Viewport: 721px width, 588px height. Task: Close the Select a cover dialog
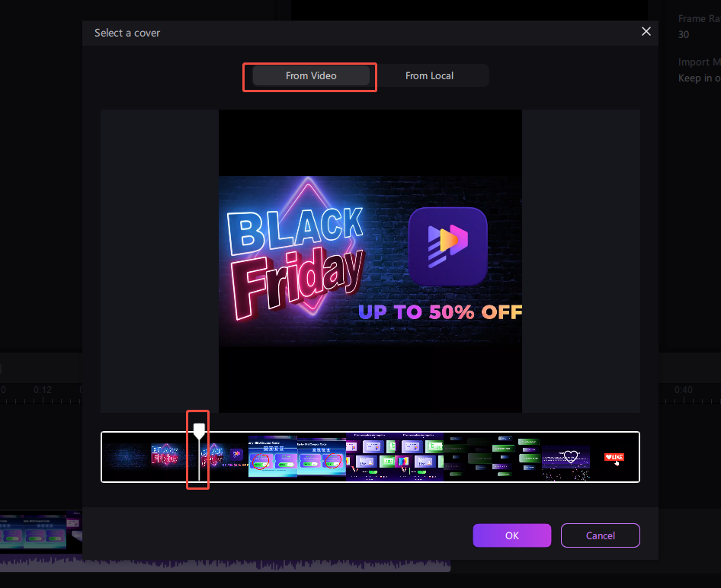[x=646, y=31]
